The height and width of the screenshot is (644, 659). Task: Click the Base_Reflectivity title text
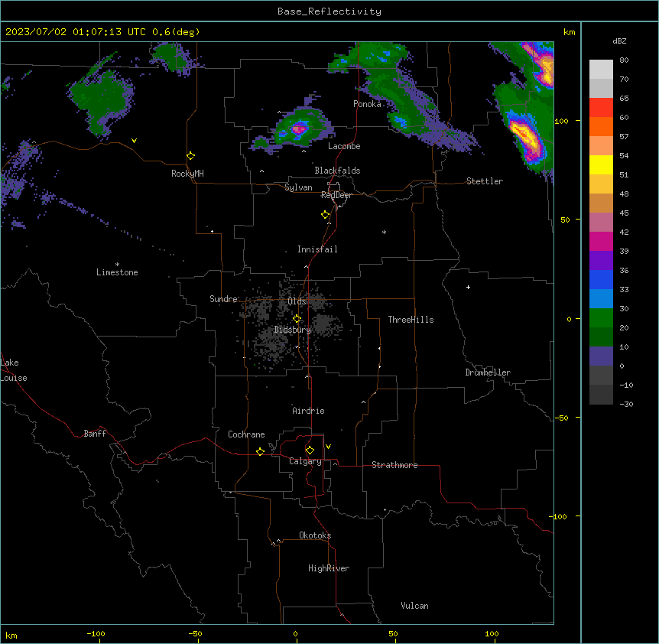[x=329, y=11]
